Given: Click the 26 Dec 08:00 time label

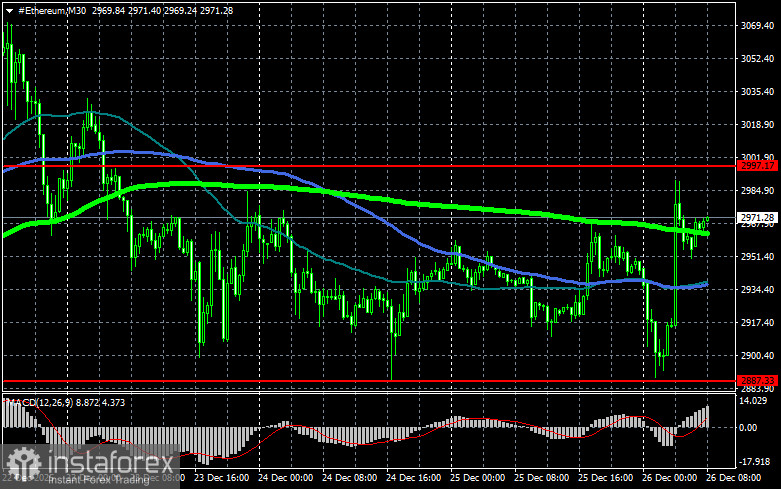Looking at the screenshot, I should click(734, 478).
